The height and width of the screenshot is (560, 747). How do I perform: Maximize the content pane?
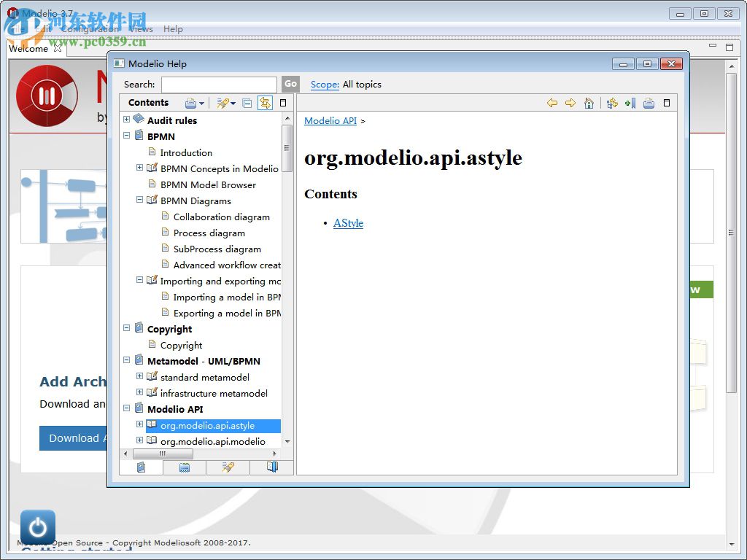point(667,103)
